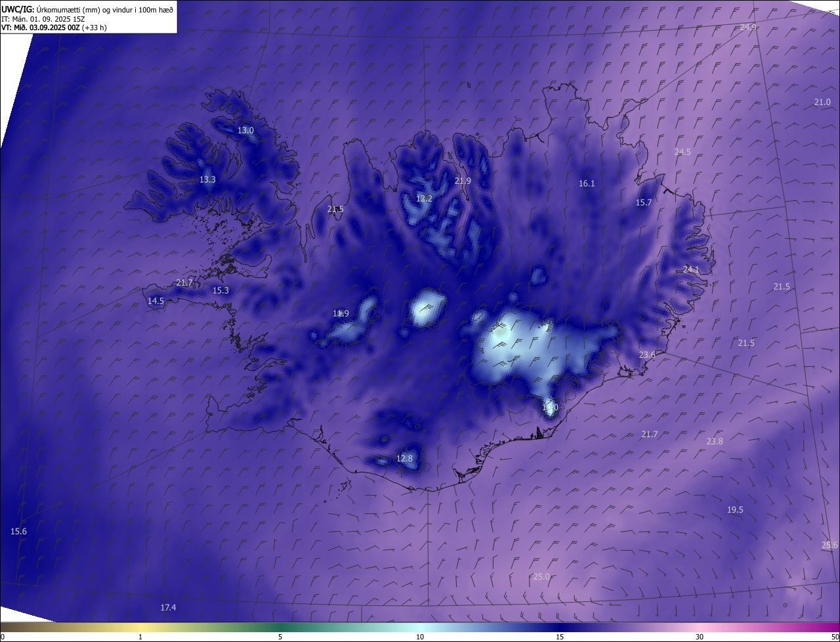Click the color scale tick label '30'
The width and height of the screenshot is (840, 642).
pyautogui.click(x=700, y=637)
